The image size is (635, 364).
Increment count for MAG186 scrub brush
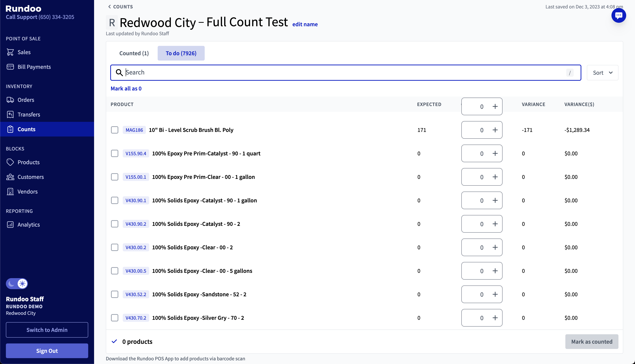point(495,130)
